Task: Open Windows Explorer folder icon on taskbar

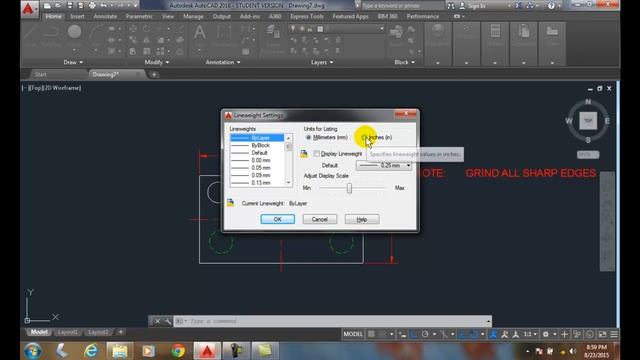Action: click(120, 351)
